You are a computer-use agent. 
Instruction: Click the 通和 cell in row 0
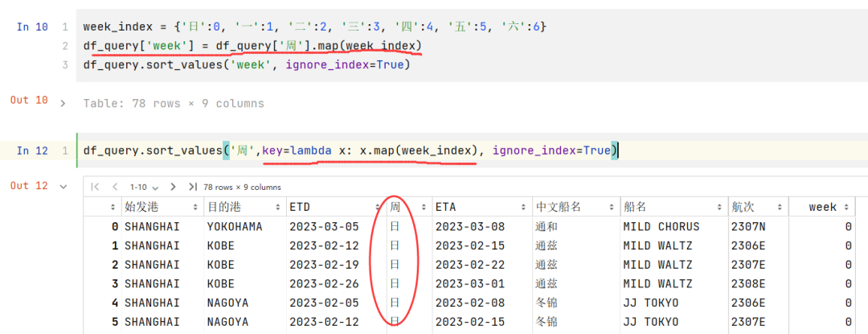pos(547,226)
